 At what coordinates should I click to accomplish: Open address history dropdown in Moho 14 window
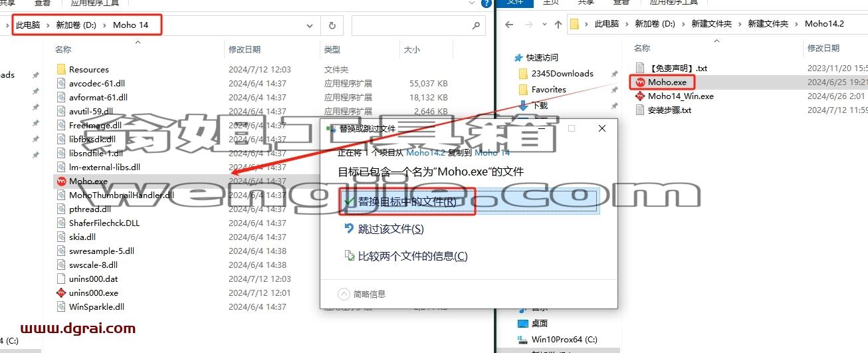point(310,25)
